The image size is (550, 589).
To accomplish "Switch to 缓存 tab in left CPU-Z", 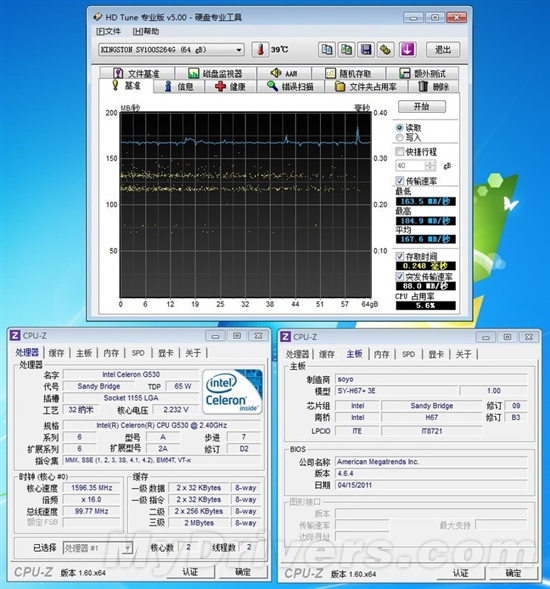I will point(56,353).
